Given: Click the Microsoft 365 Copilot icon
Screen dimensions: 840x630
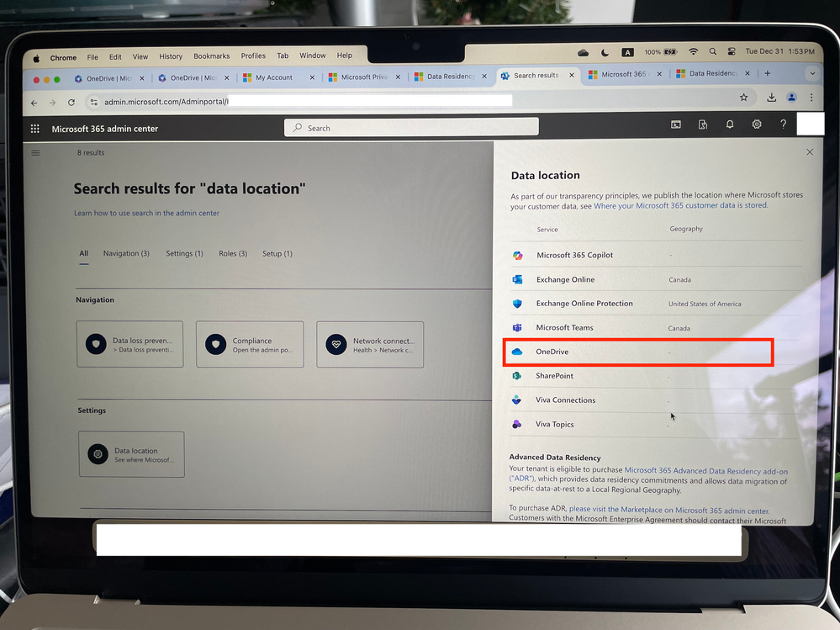Looking at the screenshot, I should 517,256.
